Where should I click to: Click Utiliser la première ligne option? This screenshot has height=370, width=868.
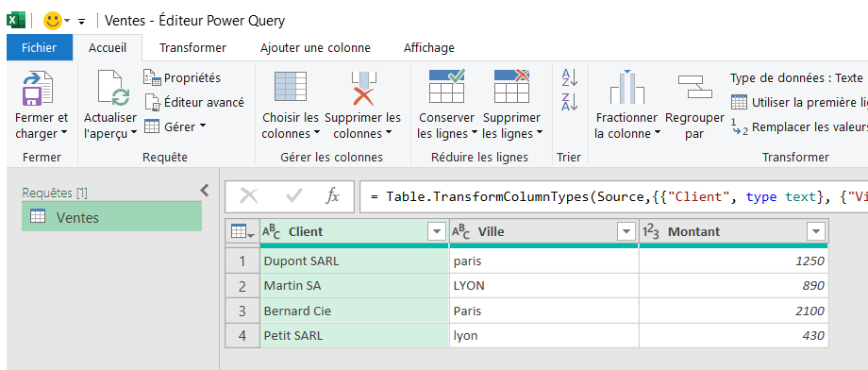[x=799, y=103]
